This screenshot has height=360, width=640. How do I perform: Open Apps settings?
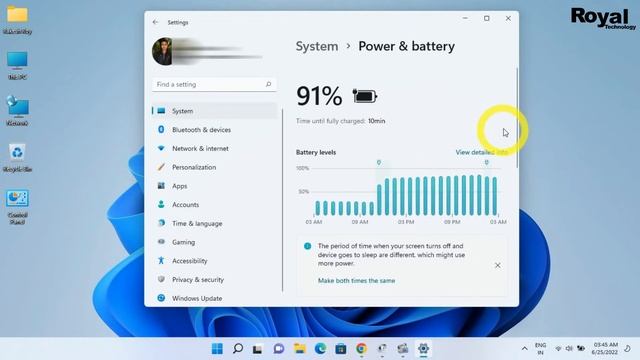215,186
